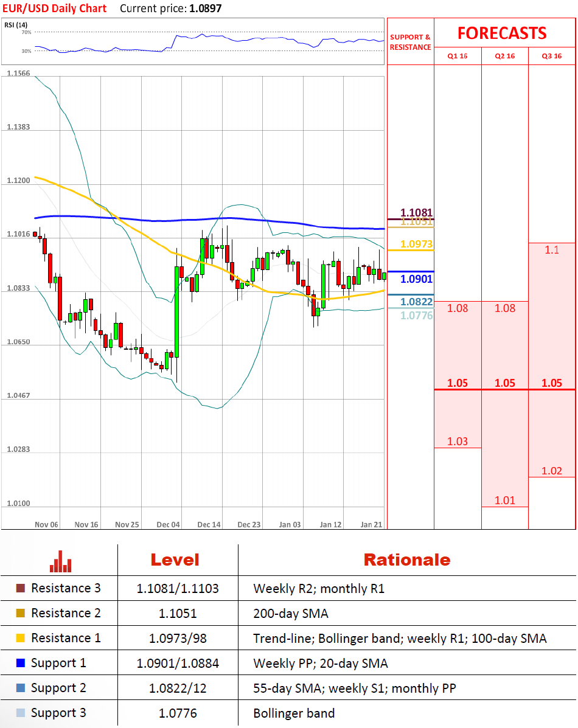
Task: Click the 1.0100 price axis label
Action: click(19, 504)
